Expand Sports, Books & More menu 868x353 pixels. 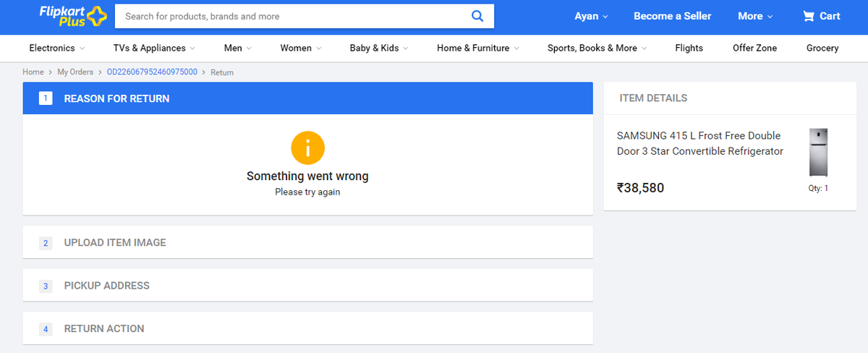597,48
